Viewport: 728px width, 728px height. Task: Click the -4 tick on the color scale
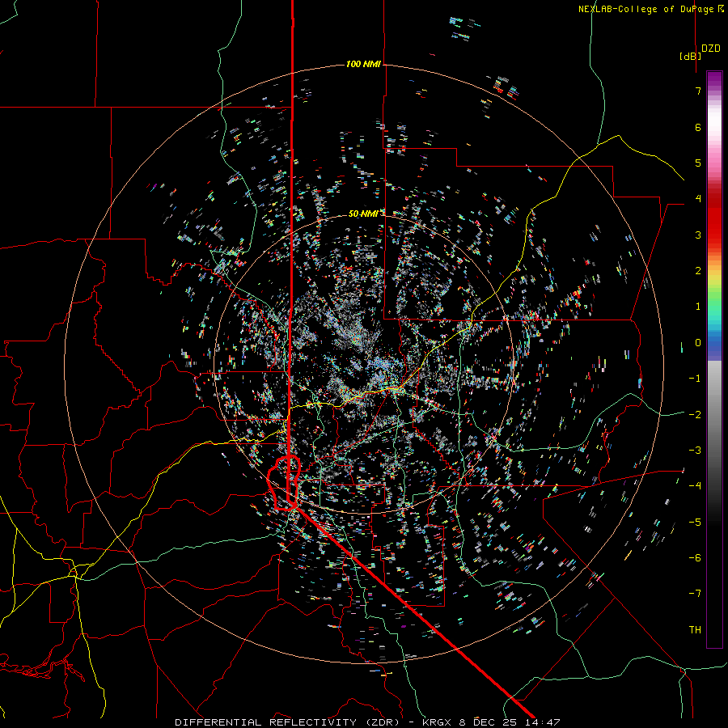(695, 485)
